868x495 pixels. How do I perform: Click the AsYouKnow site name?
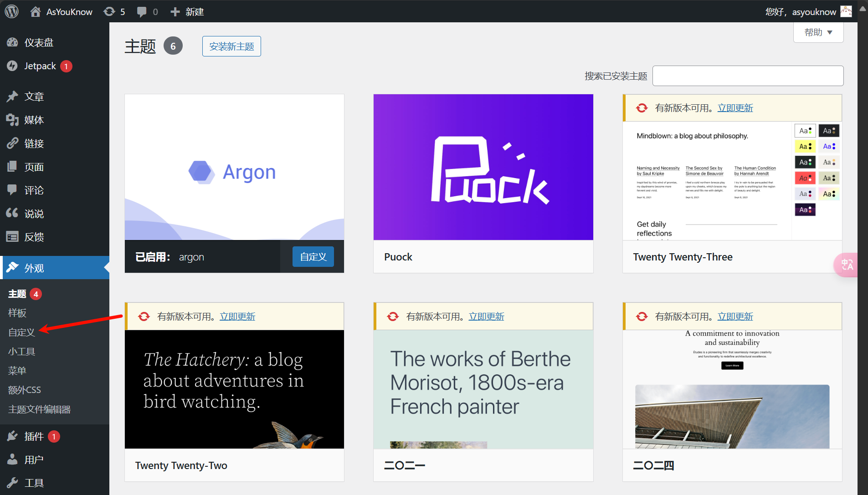pyautogui.click(x=69, y=12)
